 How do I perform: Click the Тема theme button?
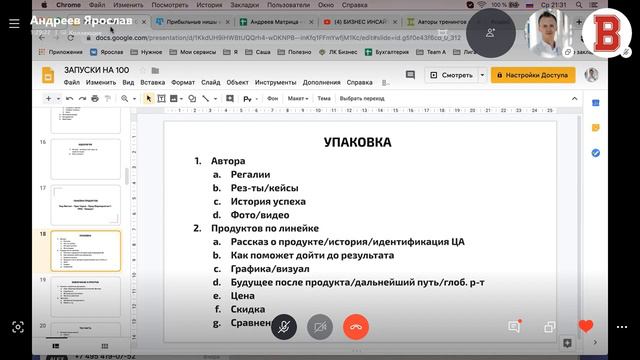pyautogui.click(x=324, y=99)
